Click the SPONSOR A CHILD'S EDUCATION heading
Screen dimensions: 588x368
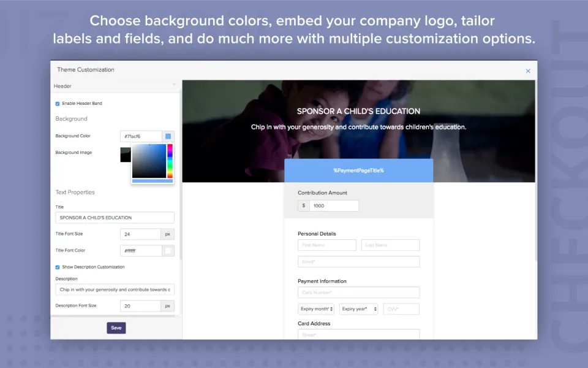click(x=358, y=111)
